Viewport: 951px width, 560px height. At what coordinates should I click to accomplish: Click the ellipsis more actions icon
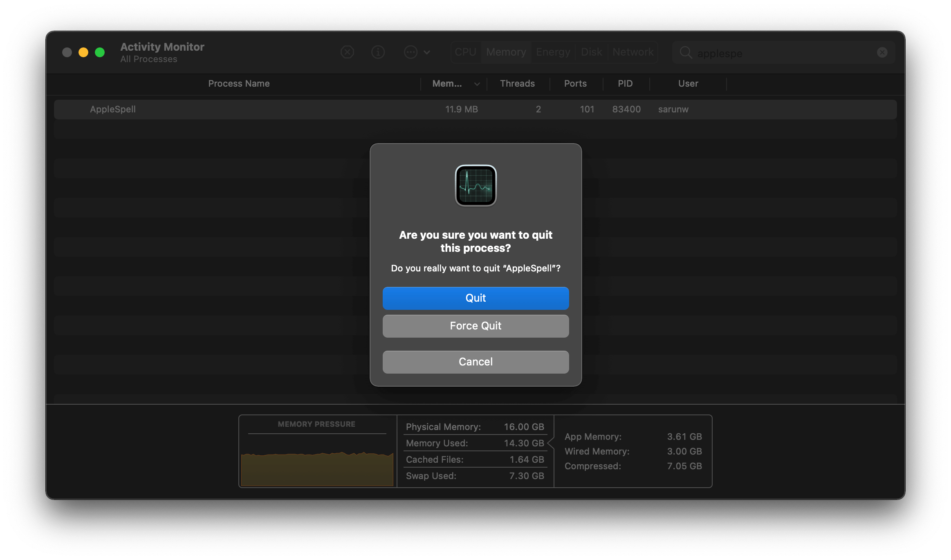pyautogui.click(x=410, y=52)
